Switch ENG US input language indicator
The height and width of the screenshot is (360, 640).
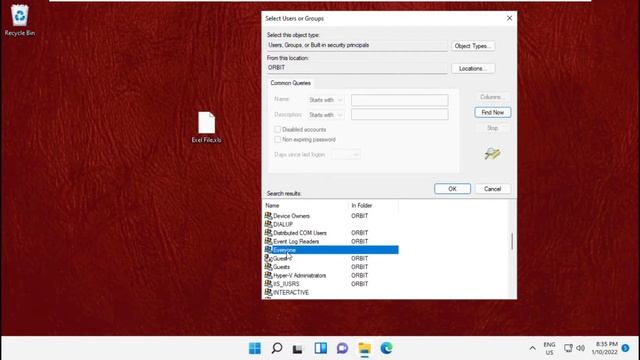coord(549,348)
